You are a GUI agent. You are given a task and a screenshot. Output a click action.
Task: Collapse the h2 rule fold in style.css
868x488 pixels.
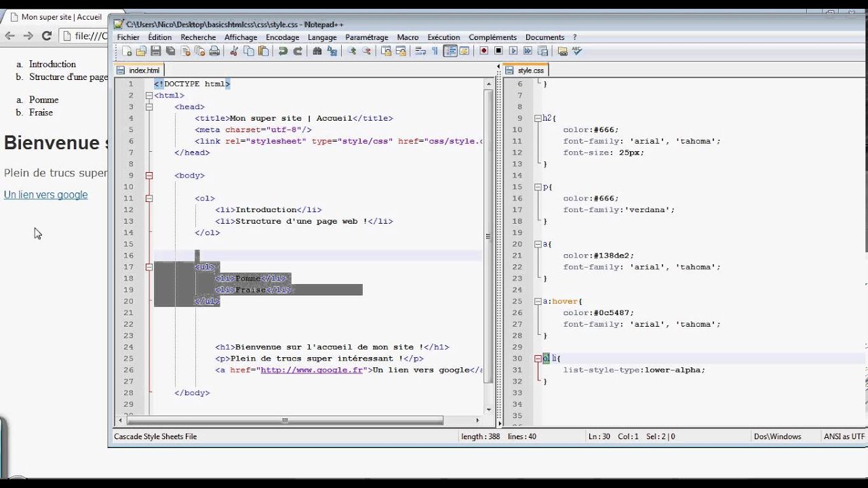(538, 118)
